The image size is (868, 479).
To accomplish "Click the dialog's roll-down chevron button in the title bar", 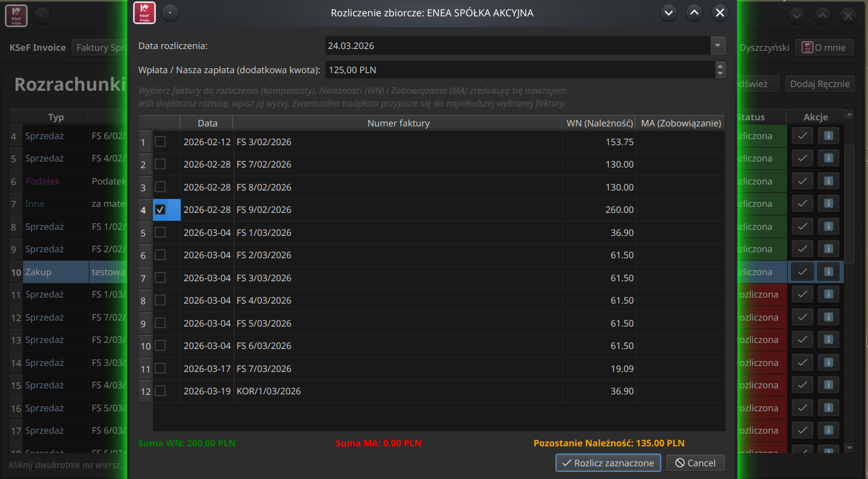I will (668, 13).
